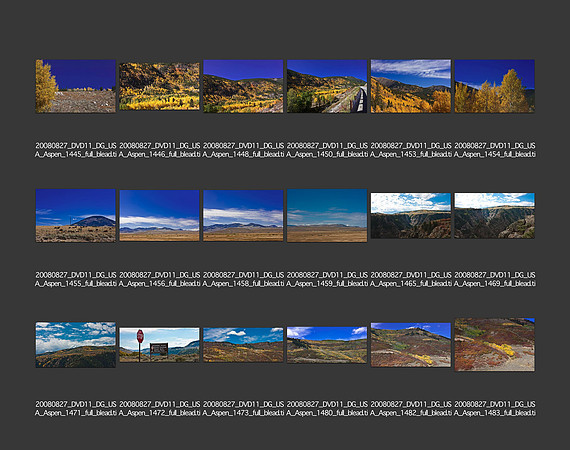Select the Aspen_1445 thumbnail with yellow tree
This screenshot has width=570, height=450.
(x=76, y=86)
